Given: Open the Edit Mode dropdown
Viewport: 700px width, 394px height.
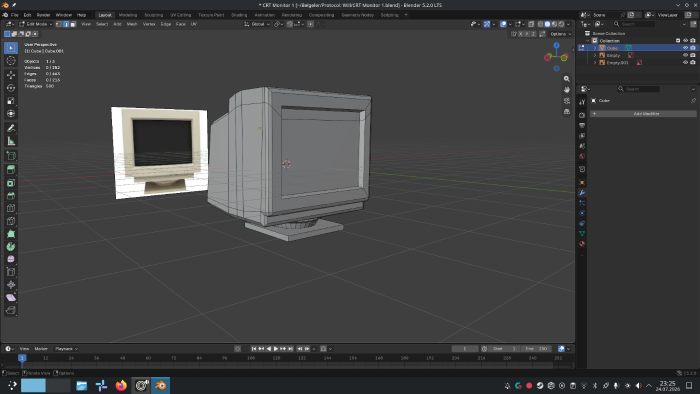Looking at the screenshot, I should pyautogui.click(x=36, y=24).
